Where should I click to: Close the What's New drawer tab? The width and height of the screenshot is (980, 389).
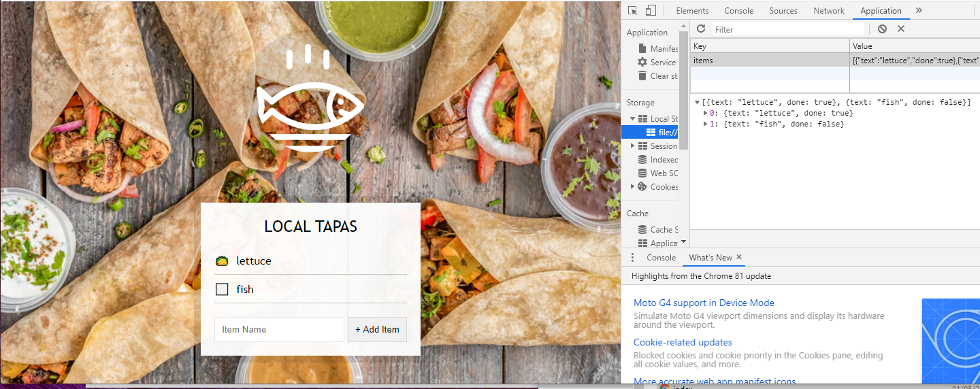click(x=739, y=257)
